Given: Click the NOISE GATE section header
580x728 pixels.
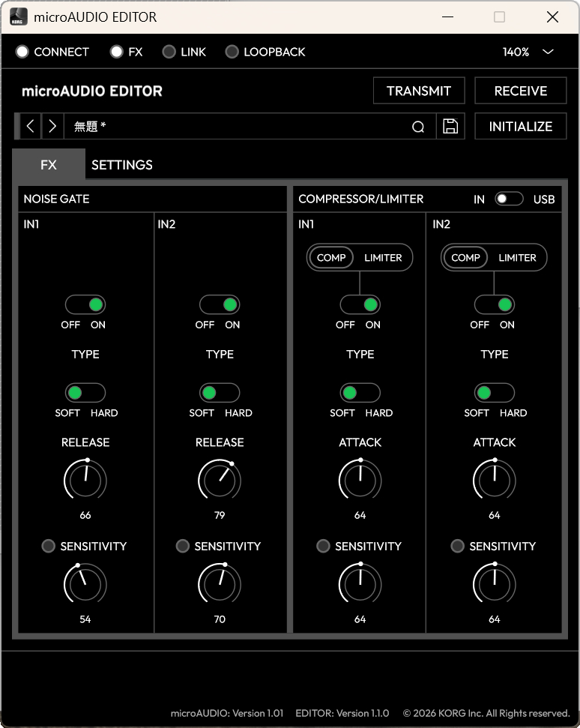Looking at the screenshot, I should click(x=57, y=199).
